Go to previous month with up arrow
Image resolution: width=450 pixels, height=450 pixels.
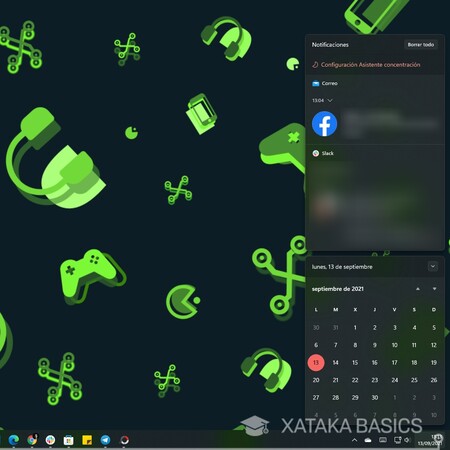(x=418, y=289)
